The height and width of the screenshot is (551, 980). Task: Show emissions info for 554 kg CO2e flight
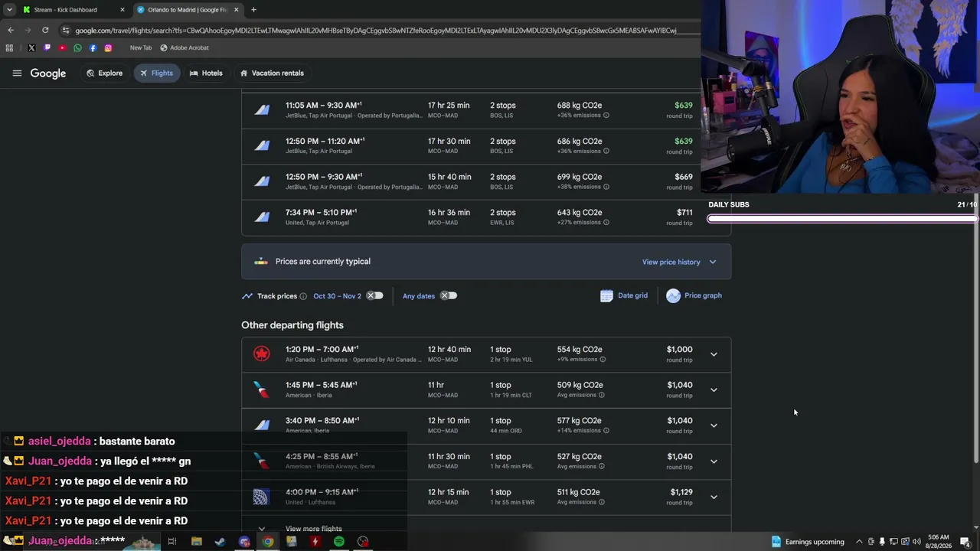pos(603,360)
